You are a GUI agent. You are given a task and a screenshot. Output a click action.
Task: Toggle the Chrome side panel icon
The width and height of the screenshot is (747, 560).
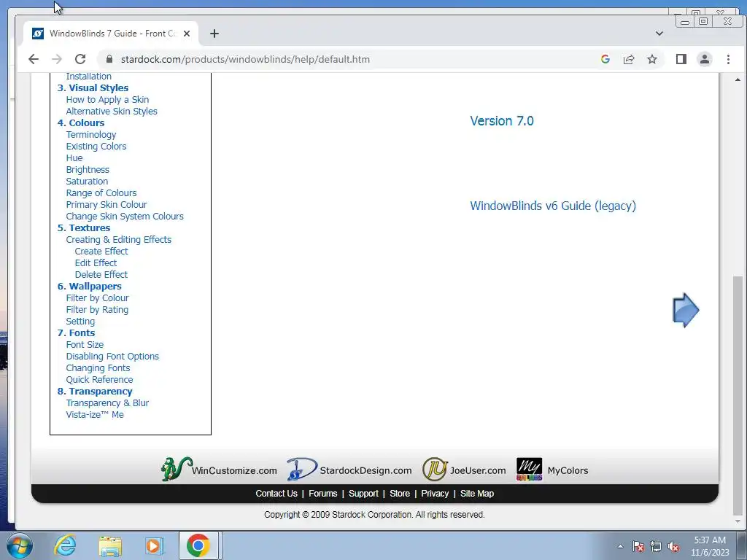click(x=681, y=59)
